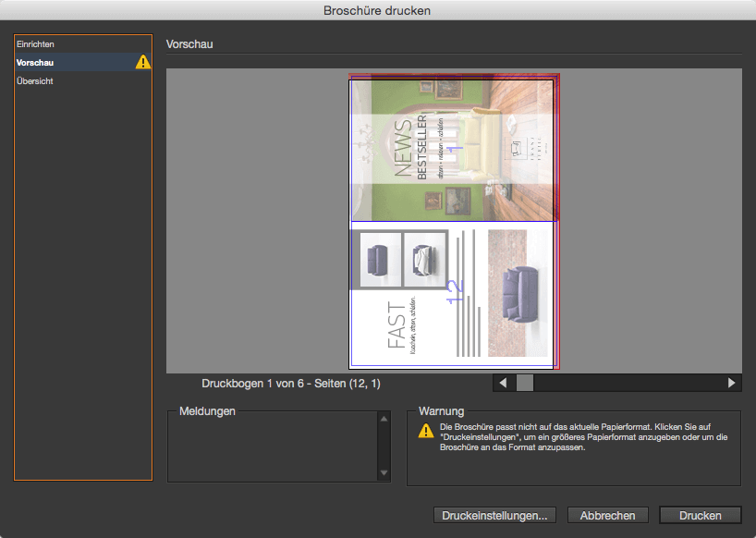The width and height of the screenshot is (756, 538).
Task: Switch to the Einrichten section
Action: (x=35, y=43)
